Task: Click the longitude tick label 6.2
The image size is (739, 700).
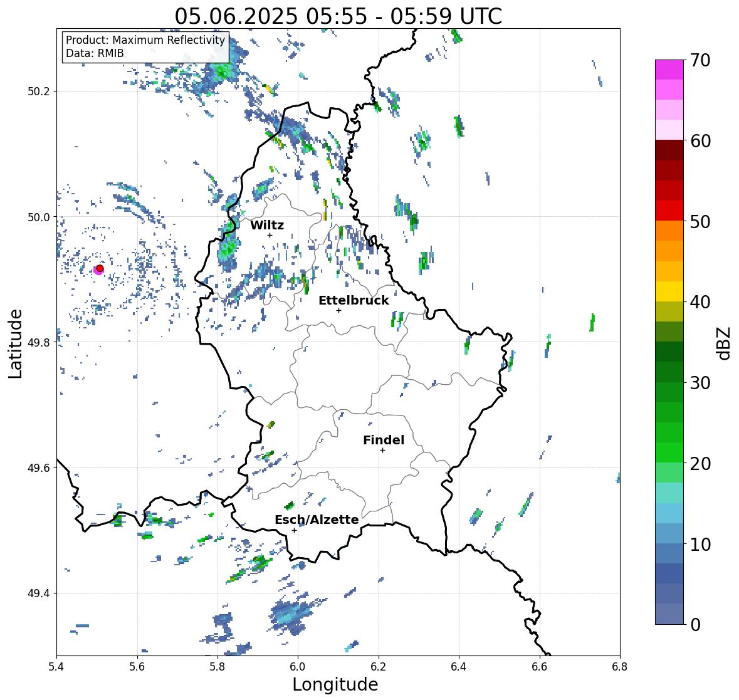Action: [x=379, y=667]
